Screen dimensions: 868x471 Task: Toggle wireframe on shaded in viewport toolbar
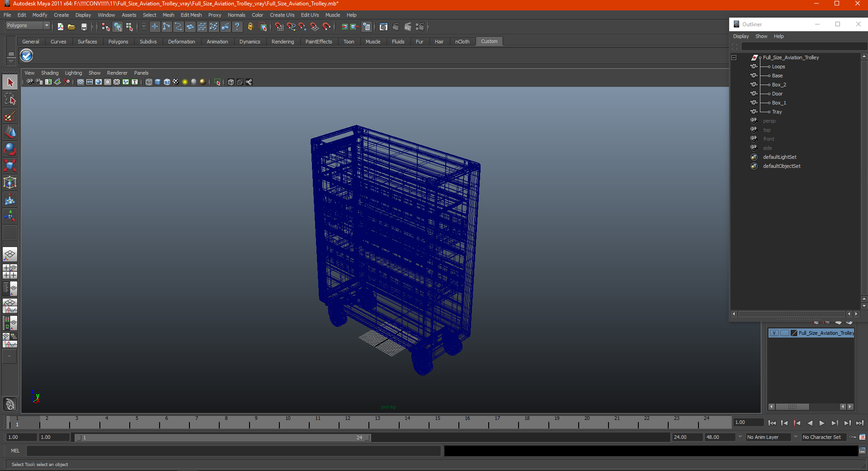tap(167, 82)
